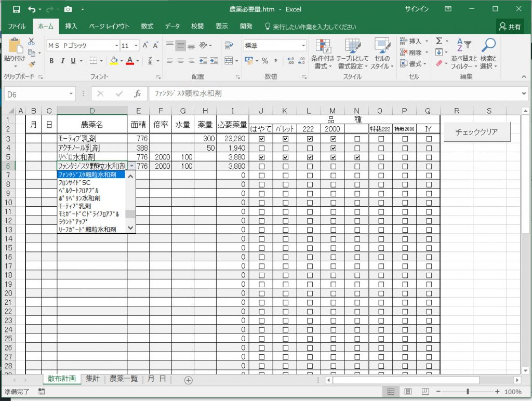Screen dimensions: 532x401
Task: Uncheck はやて checkbox for モーティブ乳剤 row
Action: point(261,139)
